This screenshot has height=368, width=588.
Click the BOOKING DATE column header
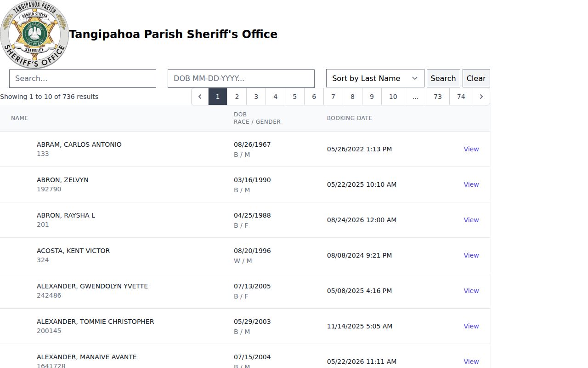coord(350,118)
